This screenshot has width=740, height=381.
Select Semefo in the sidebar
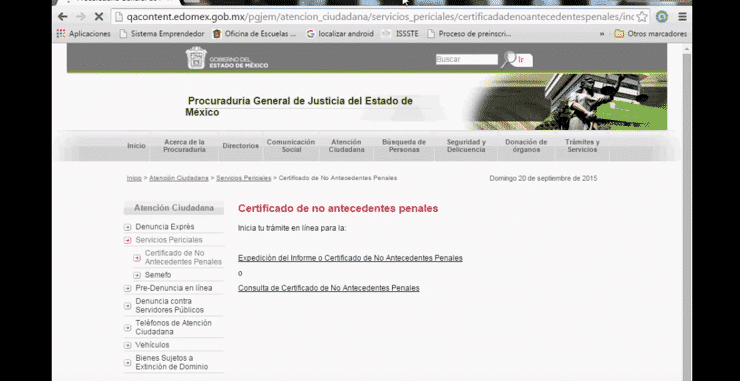158,275
